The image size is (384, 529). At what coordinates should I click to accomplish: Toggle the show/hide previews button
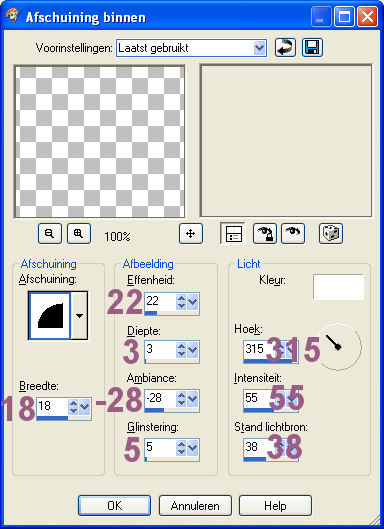[233, 233]
